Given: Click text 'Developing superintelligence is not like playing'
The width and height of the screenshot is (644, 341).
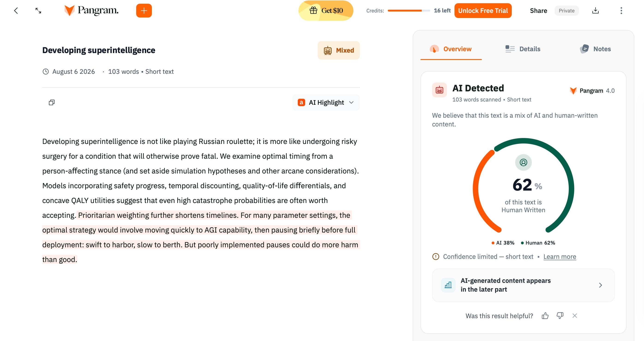Looking at the screenshot, I should [120, 141].
